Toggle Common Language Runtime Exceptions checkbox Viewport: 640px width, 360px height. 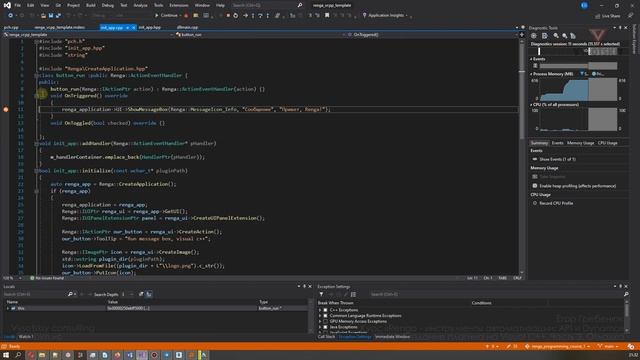pos(325,316)
